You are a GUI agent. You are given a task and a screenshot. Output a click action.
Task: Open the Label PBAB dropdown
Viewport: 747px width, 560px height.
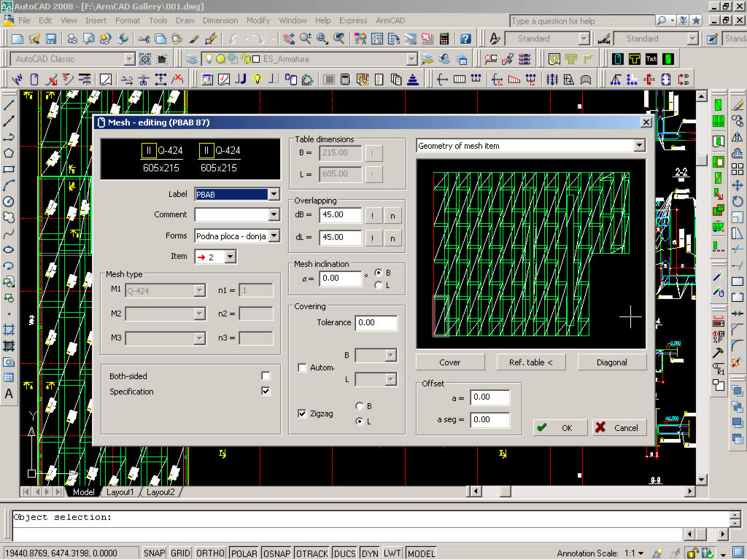[274, 194]
